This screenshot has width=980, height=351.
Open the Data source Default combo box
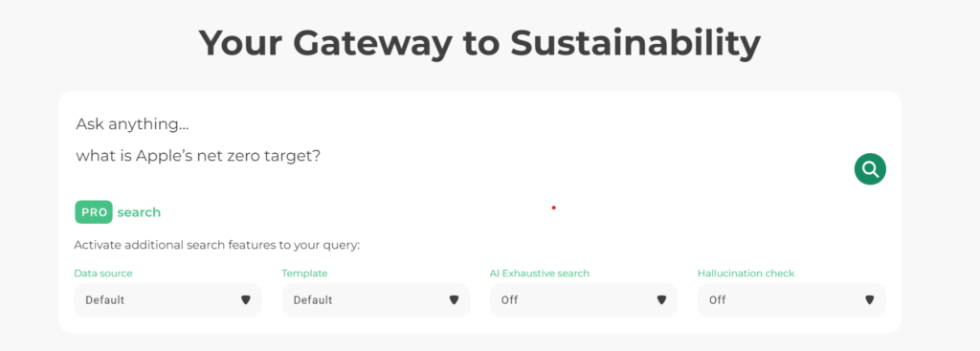168,299
